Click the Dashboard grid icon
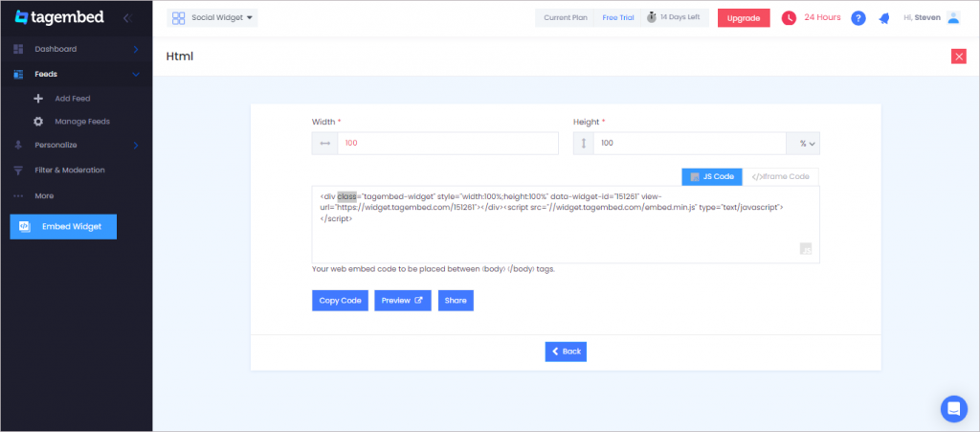Image resolution: width=980 pixels, height=432 pixels. (18, 49)
